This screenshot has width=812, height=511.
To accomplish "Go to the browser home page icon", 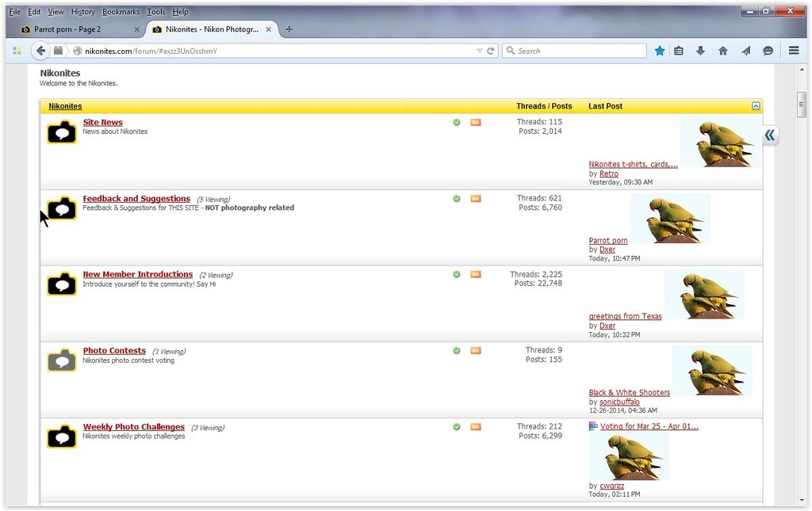I will point(722,51).
